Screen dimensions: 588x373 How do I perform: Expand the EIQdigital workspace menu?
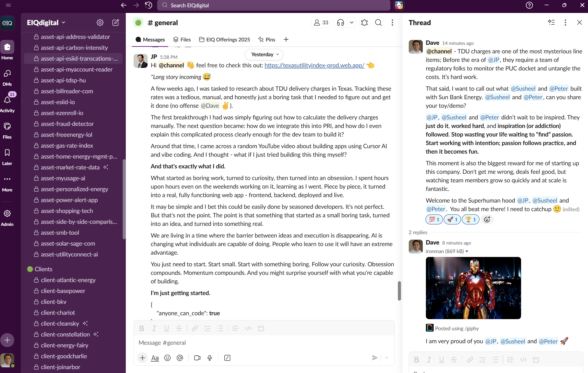46,23
